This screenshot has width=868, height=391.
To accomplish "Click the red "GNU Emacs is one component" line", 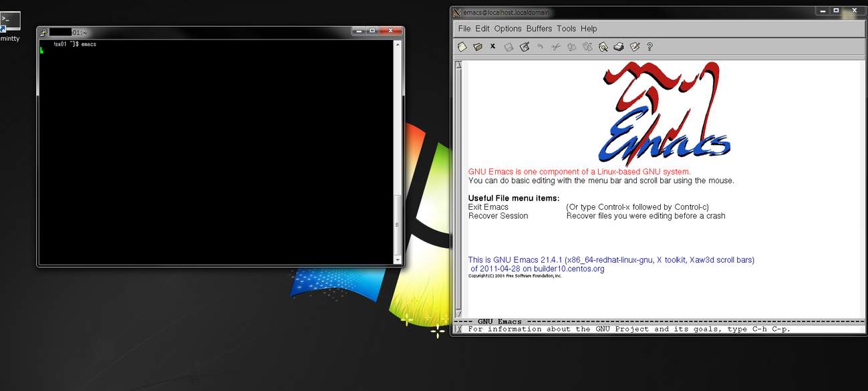I will point(580,172).
